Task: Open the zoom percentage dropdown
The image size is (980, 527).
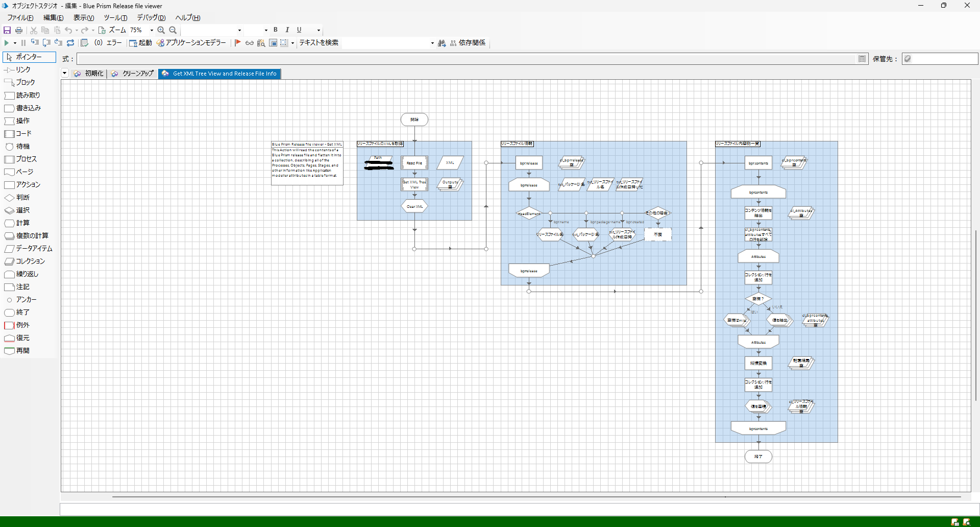Action: (152, 30)
